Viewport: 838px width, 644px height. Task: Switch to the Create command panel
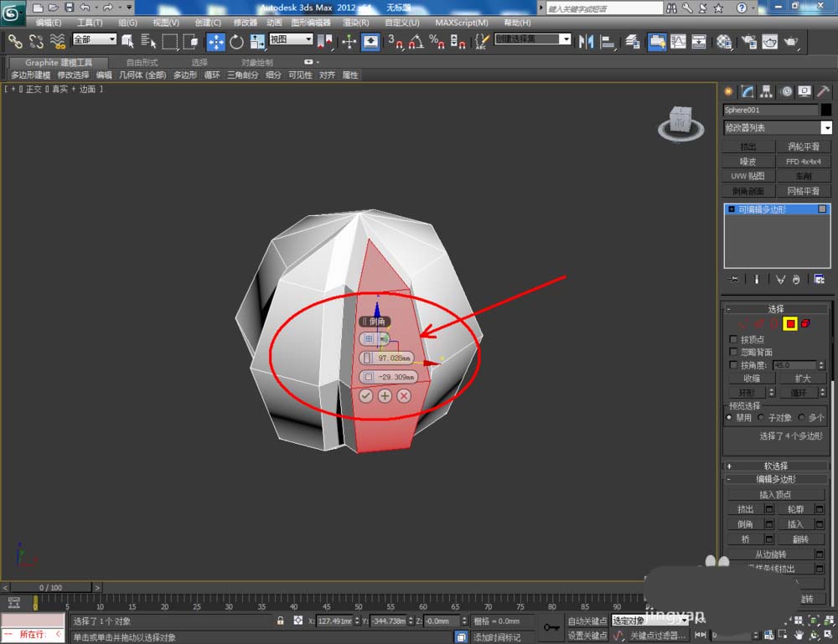coord(728,92)
